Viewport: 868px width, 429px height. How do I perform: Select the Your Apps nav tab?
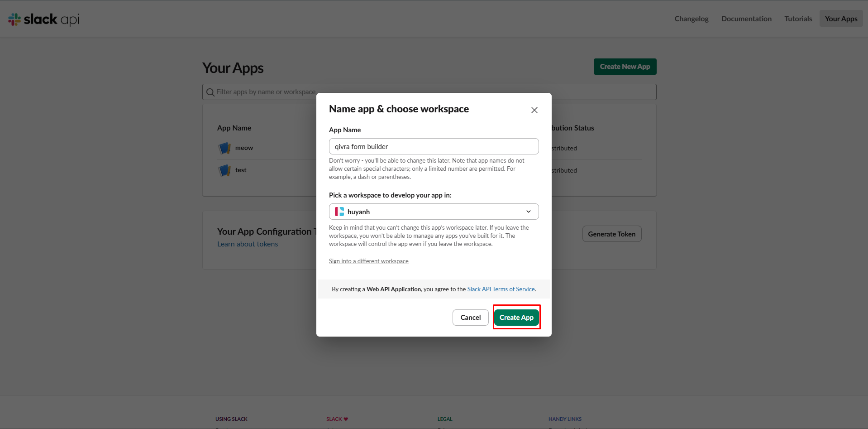(x=841, y=19)
